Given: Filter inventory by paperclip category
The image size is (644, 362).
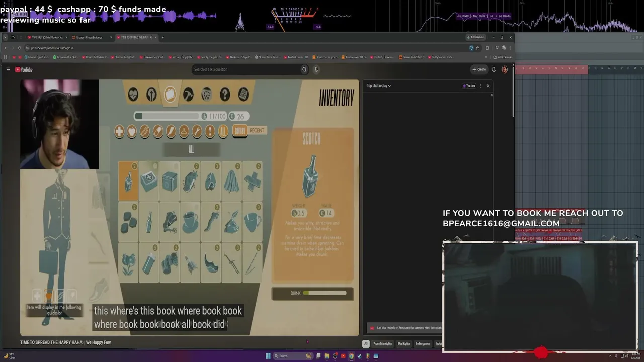Looking at the screenshot, I should pyautogui.click(x=145, y=132).
